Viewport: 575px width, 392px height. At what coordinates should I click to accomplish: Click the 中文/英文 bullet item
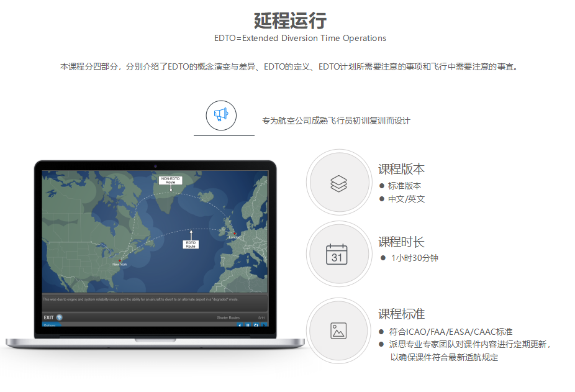(406, 199)
